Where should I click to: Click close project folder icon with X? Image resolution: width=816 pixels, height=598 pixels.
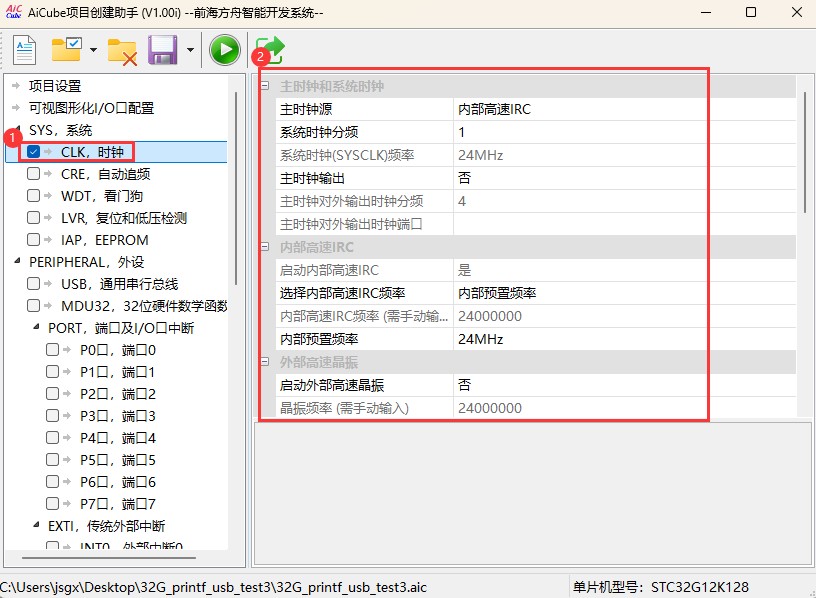point(122,52)
